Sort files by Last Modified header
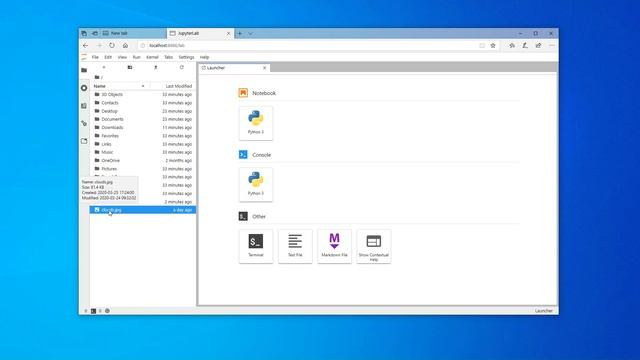Image resolution: width=640 pixels, height=360 pixels. point(179,86)
